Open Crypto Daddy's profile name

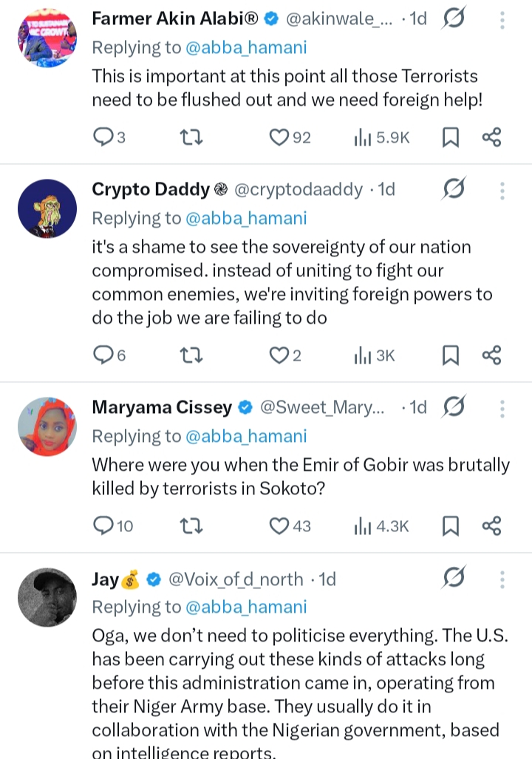coord(151,190)
